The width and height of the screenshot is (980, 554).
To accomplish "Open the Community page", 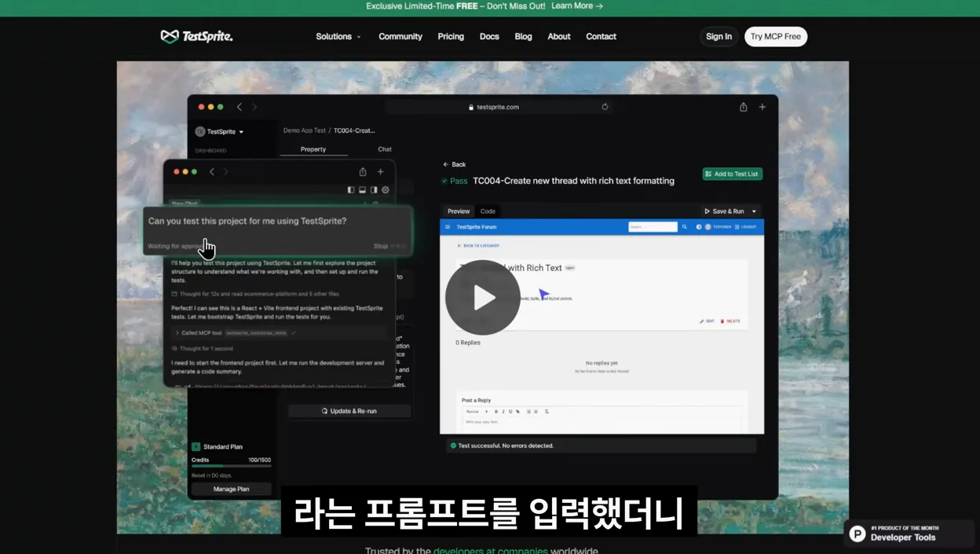I will [400, 36].
